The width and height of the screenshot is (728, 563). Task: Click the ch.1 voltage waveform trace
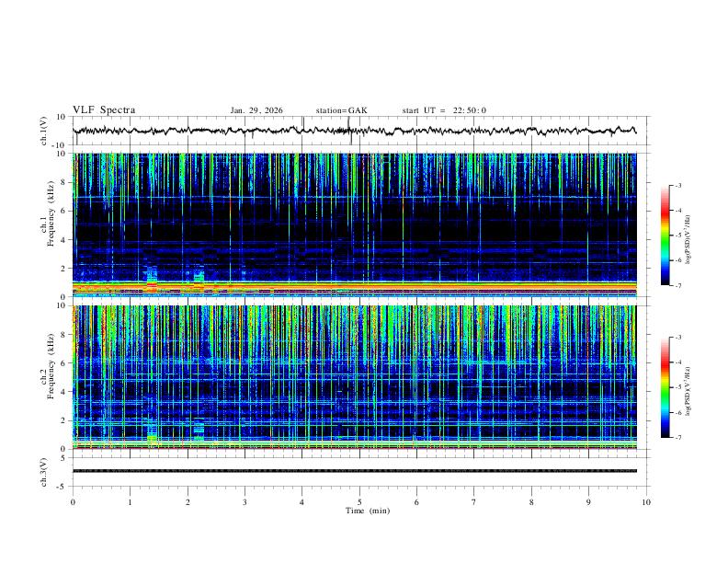(x=354, y=131)
